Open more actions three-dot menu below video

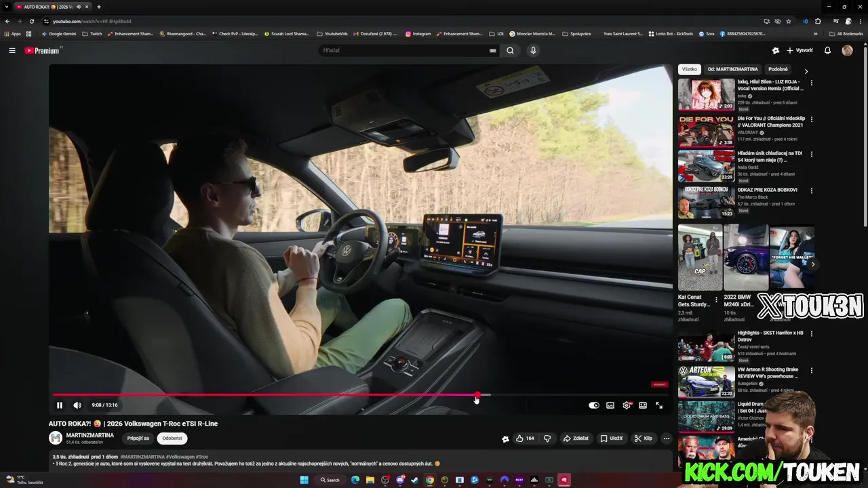tap(667, 439)
